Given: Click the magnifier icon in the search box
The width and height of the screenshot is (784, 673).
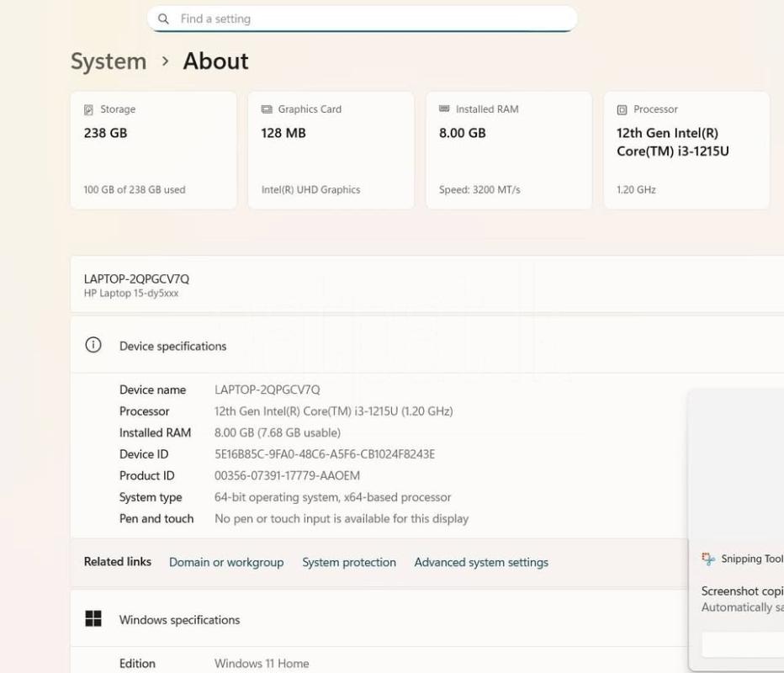Looking at the screenshot, I should 163,19.
